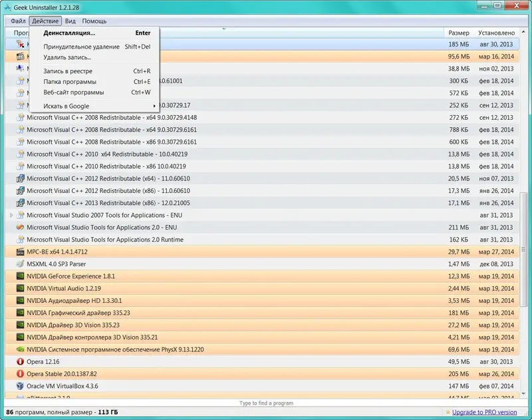Open the Искать в Google submenu arrow

click(x=154, y=106)
